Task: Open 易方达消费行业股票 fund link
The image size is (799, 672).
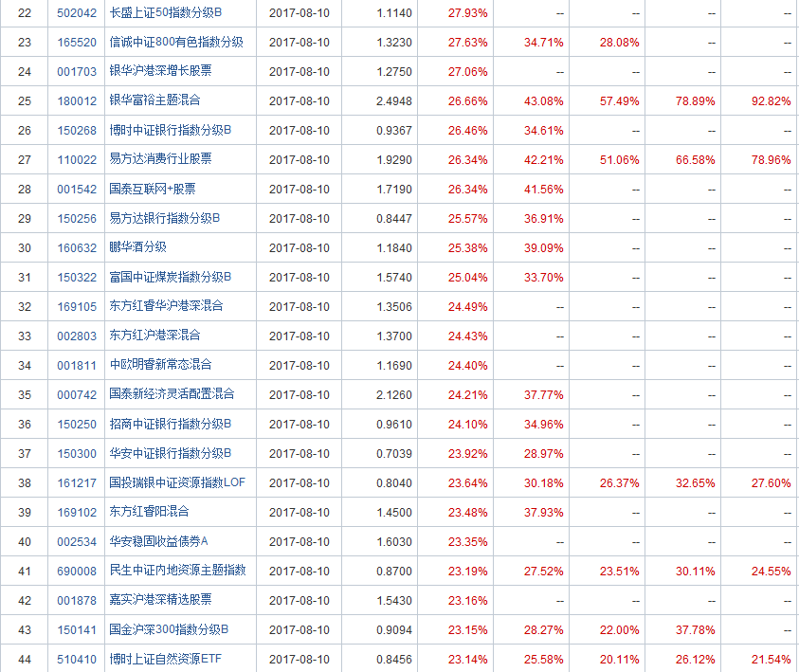Action: click(x=160, y=159)
